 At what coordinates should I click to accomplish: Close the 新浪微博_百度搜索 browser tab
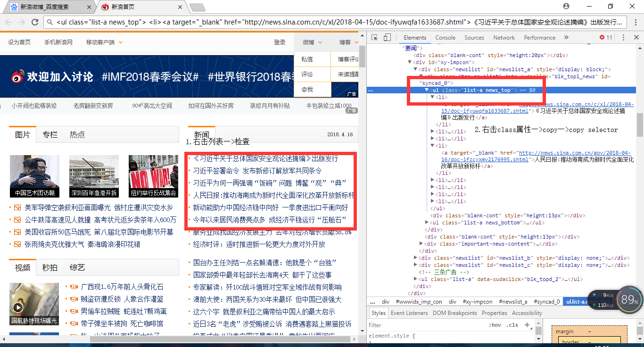tap(89, 7)
